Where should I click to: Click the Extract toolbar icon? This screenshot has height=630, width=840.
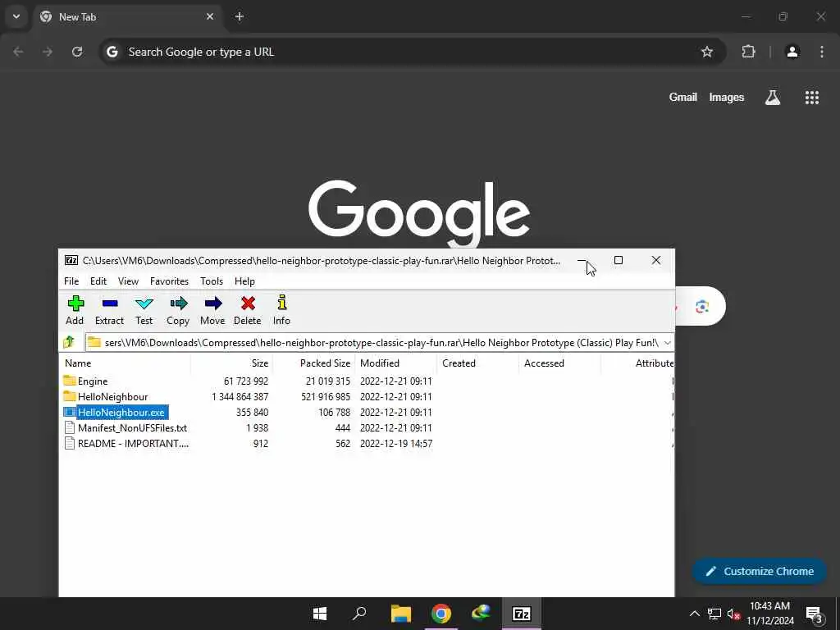[x=109, y=310]
